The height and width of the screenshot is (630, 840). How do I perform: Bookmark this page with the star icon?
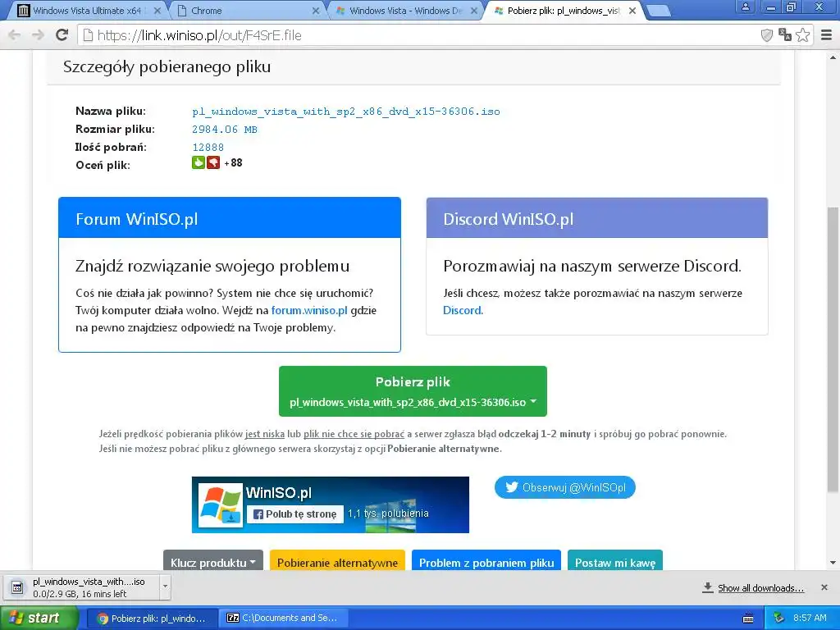802,34
